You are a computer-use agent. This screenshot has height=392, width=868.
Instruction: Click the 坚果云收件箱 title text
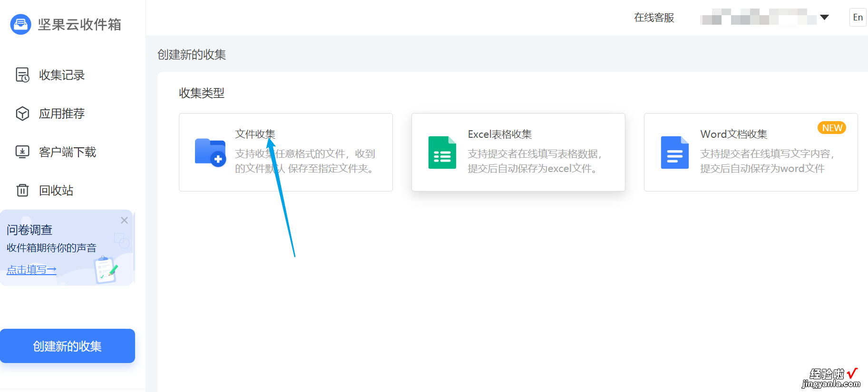point(79,24)
